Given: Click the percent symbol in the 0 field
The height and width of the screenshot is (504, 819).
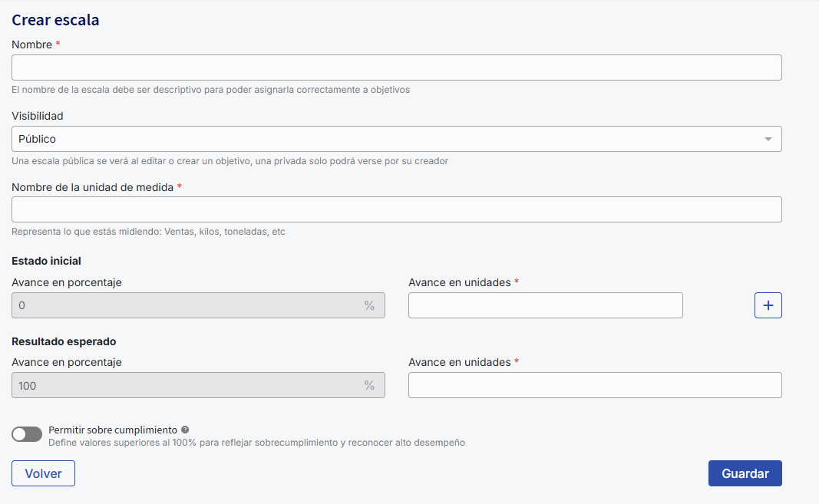Looking at the screenshot, I should coord(369,305).
